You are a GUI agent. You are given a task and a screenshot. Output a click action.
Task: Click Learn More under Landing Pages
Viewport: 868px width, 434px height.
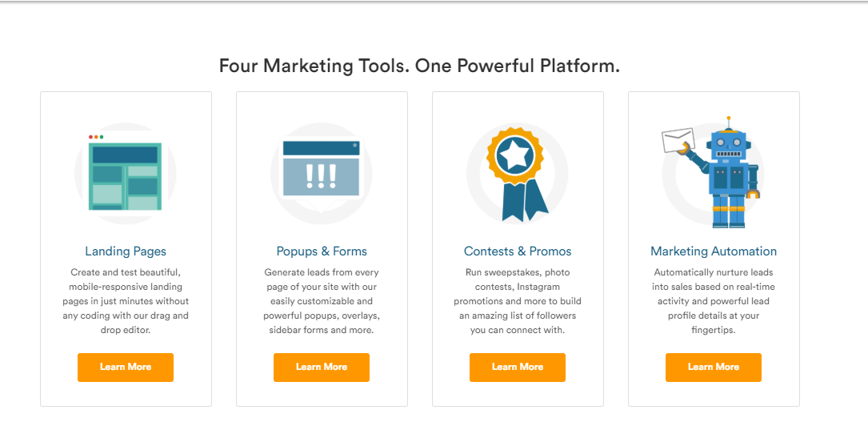tap(125, 367)
